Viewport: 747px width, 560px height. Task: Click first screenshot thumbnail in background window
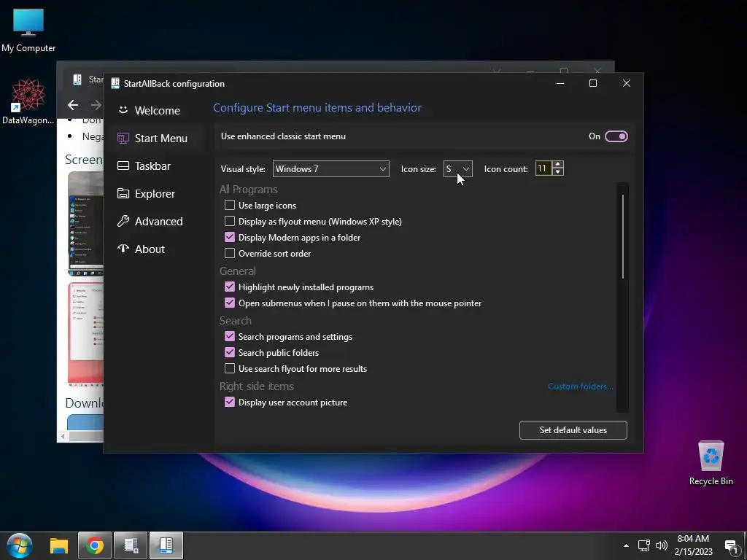tap(86, 224)
